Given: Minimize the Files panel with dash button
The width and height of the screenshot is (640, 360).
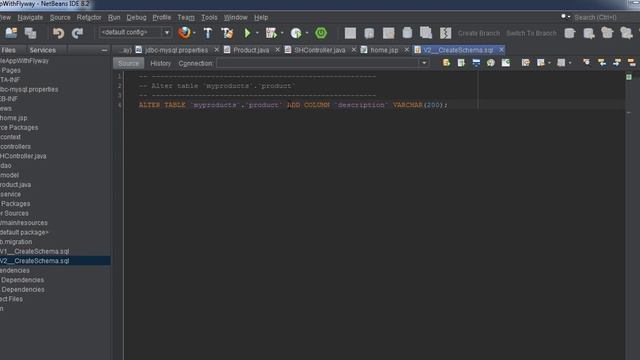Looking at the screenshot, I should [x=104, y=50].
